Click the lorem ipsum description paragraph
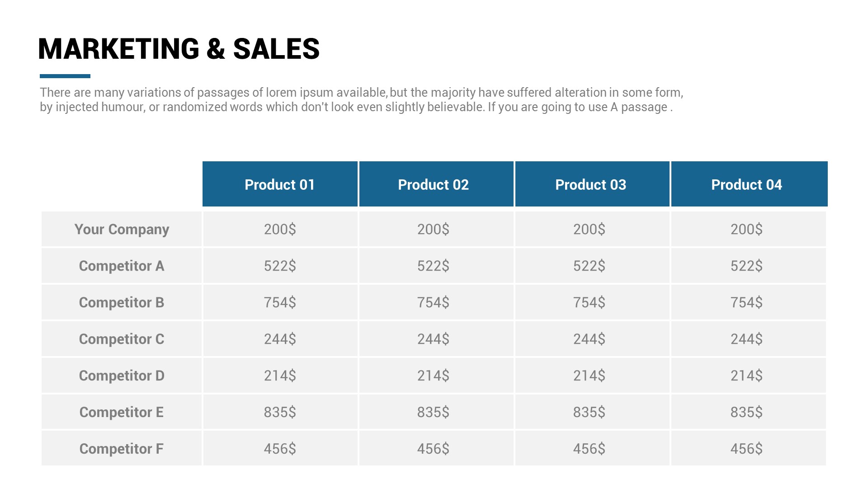 361,99
